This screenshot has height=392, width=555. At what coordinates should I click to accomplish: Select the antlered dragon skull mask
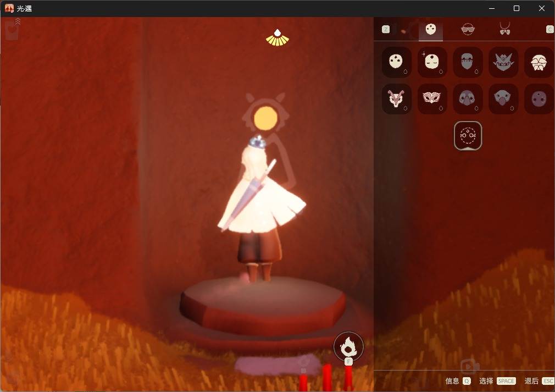[397, 98]
